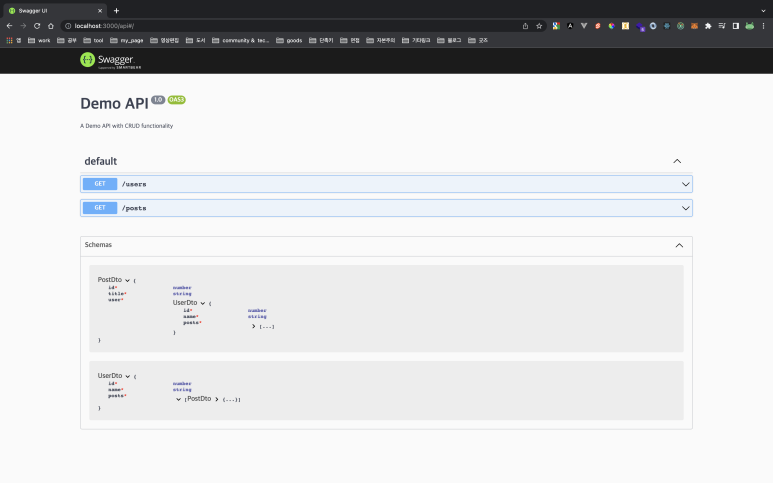This screenshot has height=483, width=773.
Task: Reload the page with the refresh icon
Action: pyautogui.click(x=37, y=26)
